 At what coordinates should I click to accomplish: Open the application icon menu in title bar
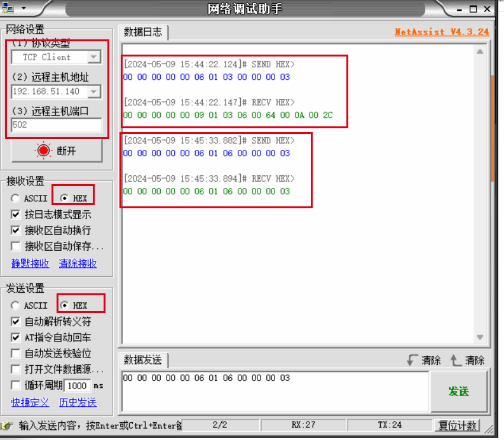tap(8, 8)
